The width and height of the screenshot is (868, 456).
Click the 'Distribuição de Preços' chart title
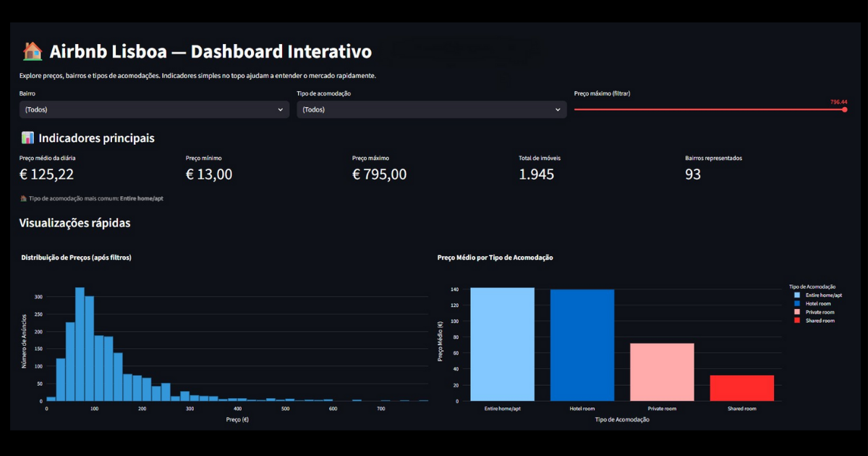point(76,258)
